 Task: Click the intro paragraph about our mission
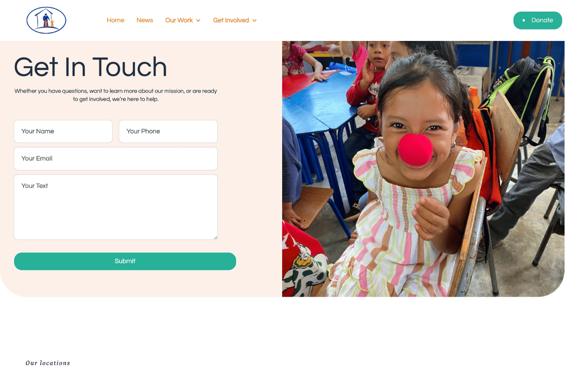click(x=116, y=95)
